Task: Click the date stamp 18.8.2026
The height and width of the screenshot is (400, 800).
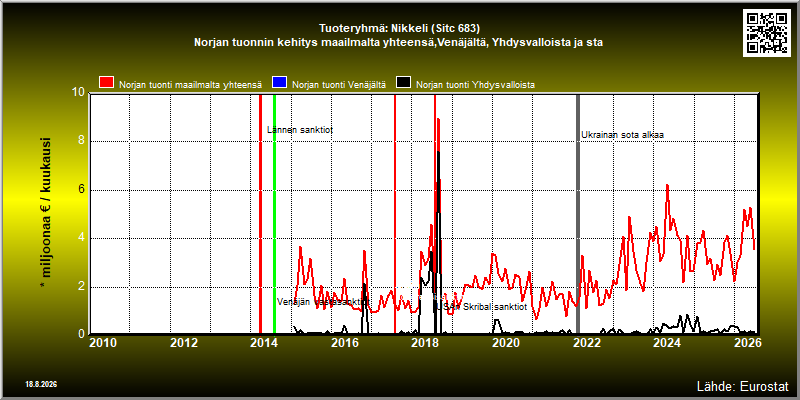Action: pyautogui.click(x=41, y=384)
